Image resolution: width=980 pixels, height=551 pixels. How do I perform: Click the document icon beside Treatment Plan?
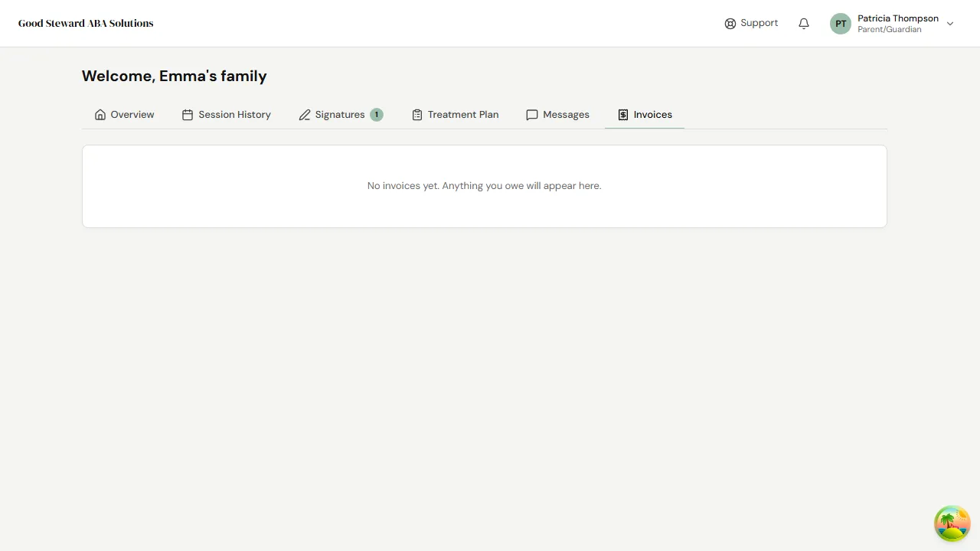click(417, 114)
